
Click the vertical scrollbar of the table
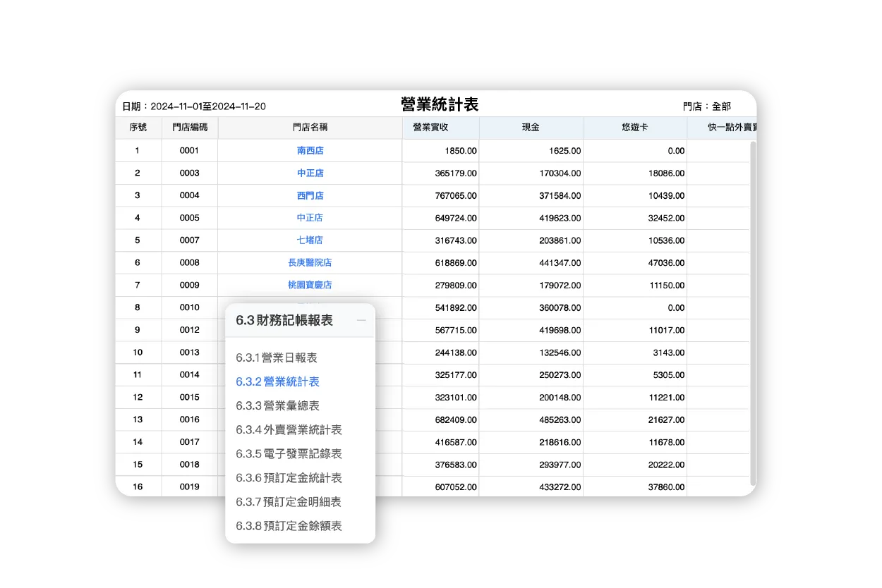coord(753,312)
